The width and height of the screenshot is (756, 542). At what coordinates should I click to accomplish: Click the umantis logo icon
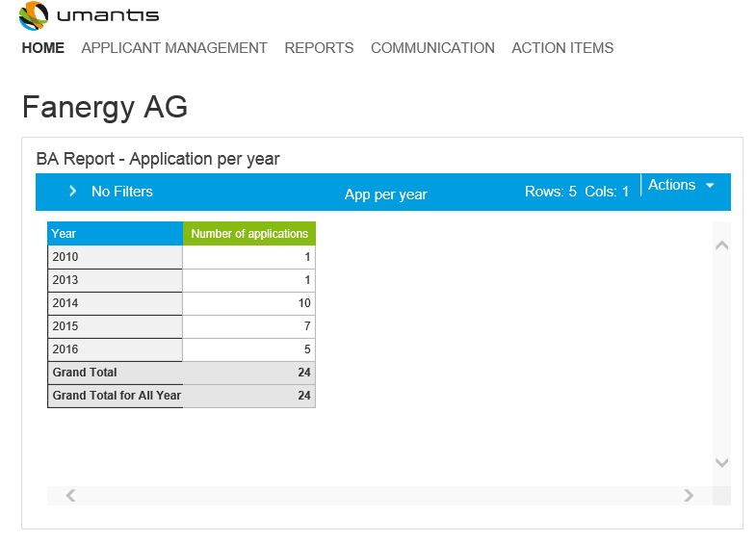(x=33, y=16)
